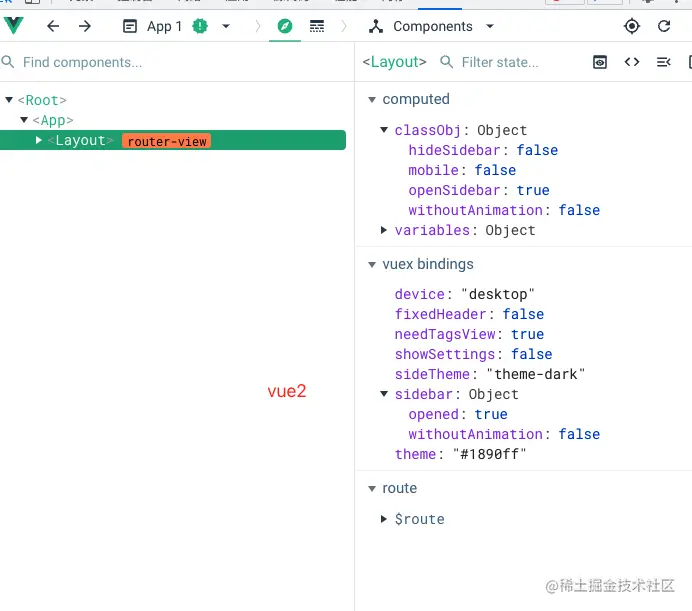Image resolution: width=692 pixels, height=611 pixels.
Task: Collapse the Root tree node
Action: coord(9,100)
